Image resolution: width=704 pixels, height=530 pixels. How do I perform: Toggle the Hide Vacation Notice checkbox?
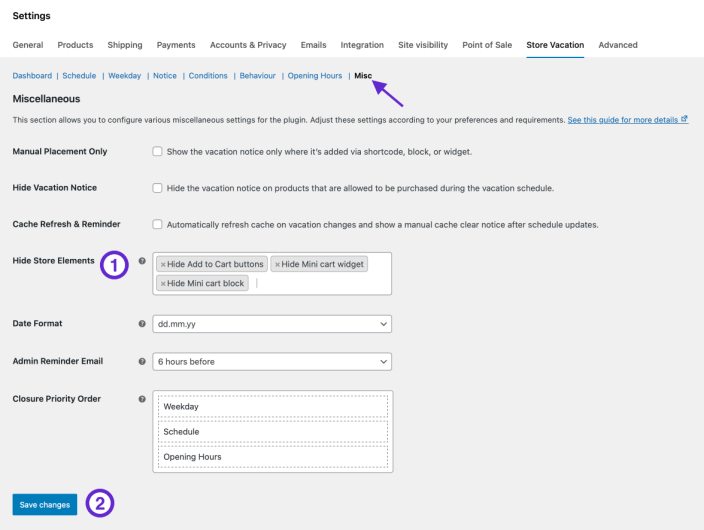157,188
